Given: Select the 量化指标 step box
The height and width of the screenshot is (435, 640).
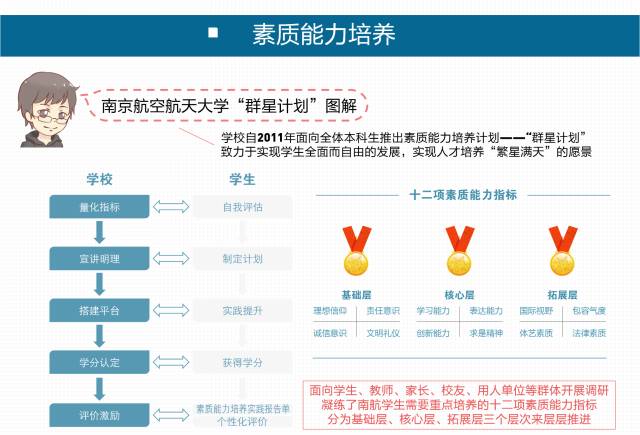Looking at the screenshot, I should pyautogui.click(x=100, y=207).
